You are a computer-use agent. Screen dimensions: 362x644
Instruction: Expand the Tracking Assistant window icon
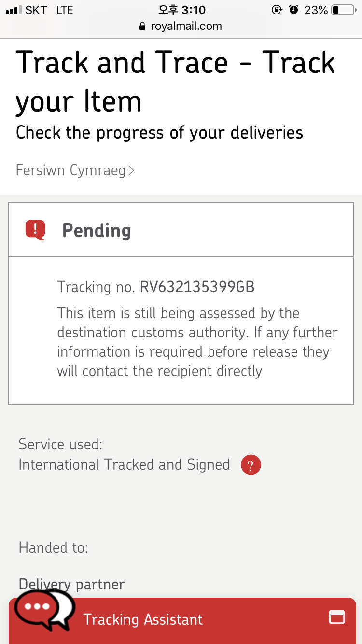[336, 617]
